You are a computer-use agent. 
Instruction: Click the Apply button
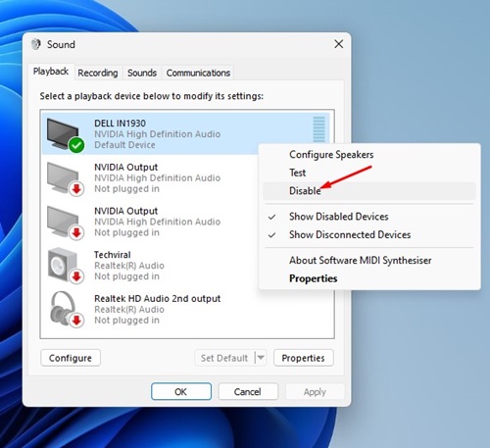(315, 391)
